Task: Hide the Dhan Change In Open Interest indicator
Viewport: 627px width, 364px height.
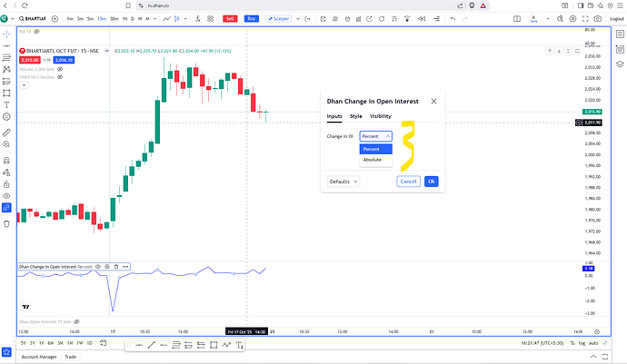Action: click(98, 267)
